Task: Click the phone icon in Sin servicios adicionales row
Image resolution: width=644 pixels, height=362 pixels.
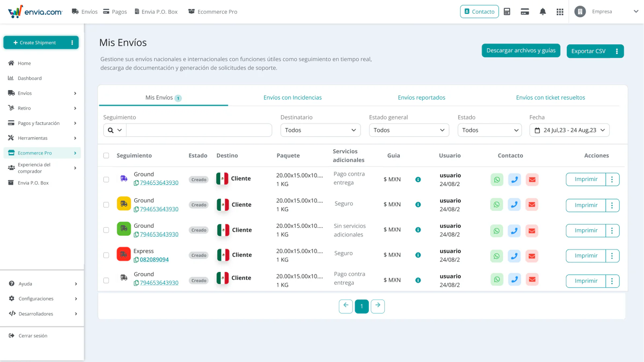Action: [514, 231]
